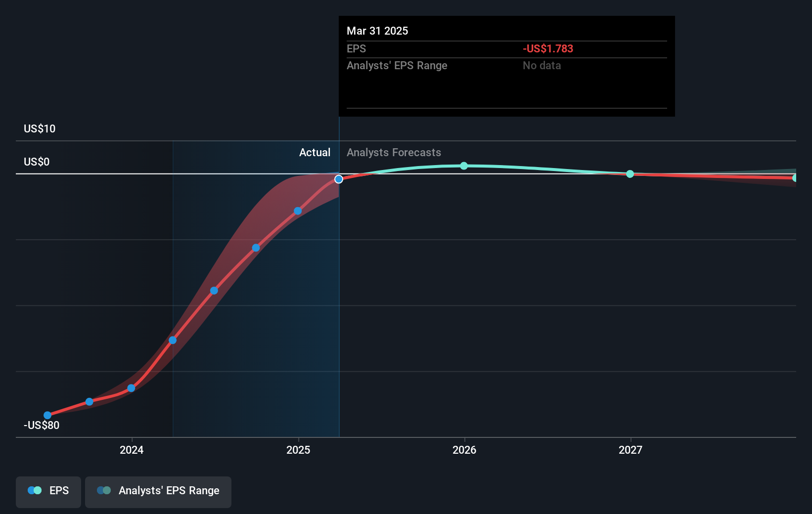This screenshot has width=812, height=514.
Task: Select the EPS data point at the second-quarter 2024 marker
Action: click(173, 340)
